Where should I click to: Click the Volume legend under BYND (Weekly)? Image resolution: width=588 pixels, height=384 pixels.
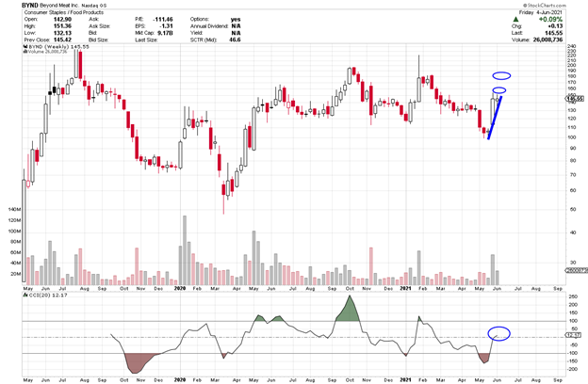[45, 52]
